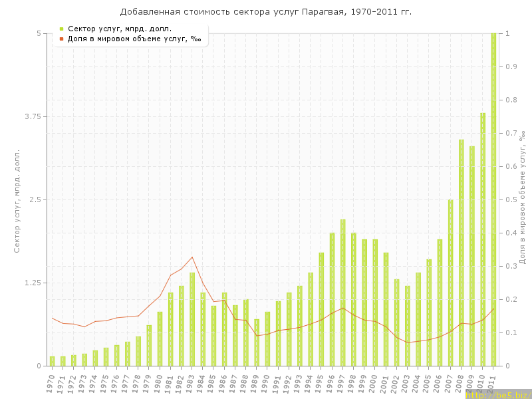This screenshot has height=399, width=532.
Task: Click the left vertical axis title 'Сектор услуг'
Action: pos(18,199)
